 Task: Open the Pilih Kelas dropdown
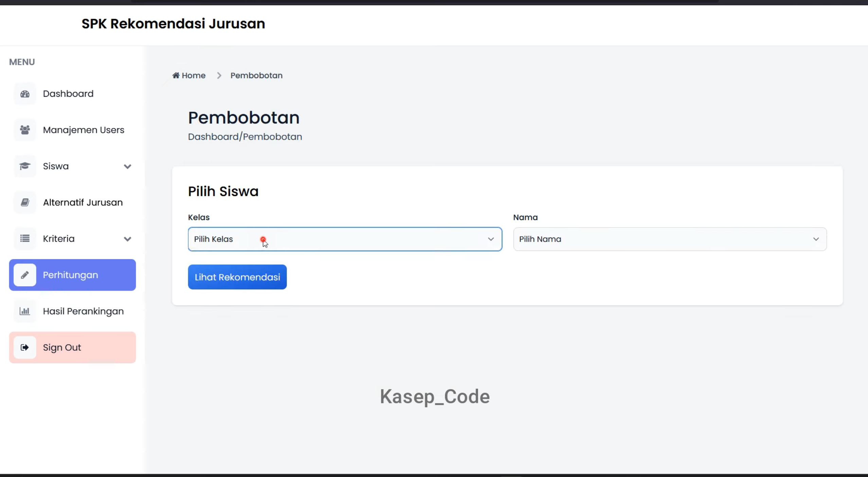pos(345,239)
